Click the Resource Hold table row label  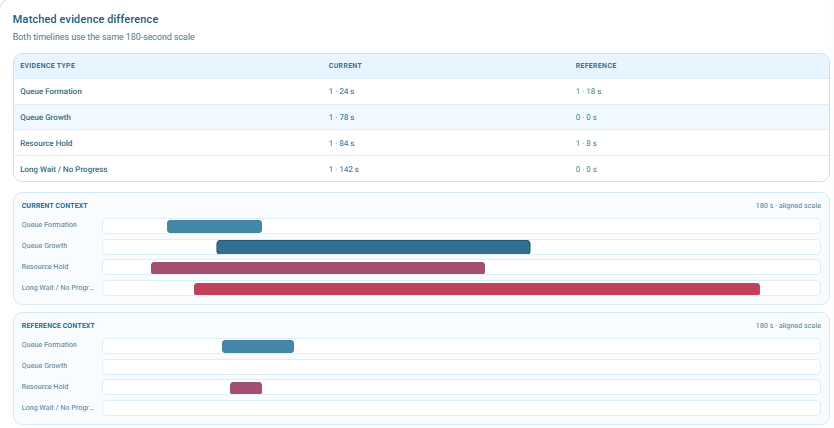click(46, 144)
